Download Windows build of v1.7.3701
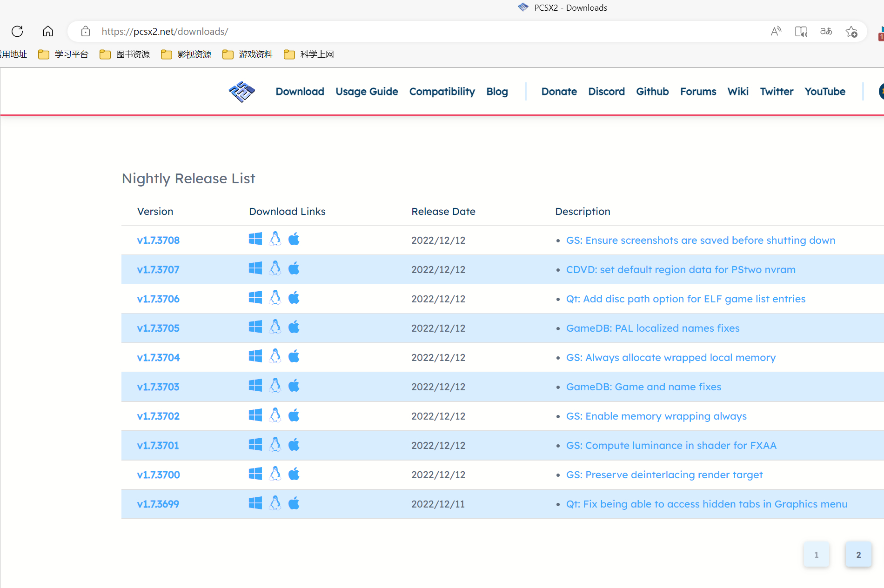 (255, 444)
